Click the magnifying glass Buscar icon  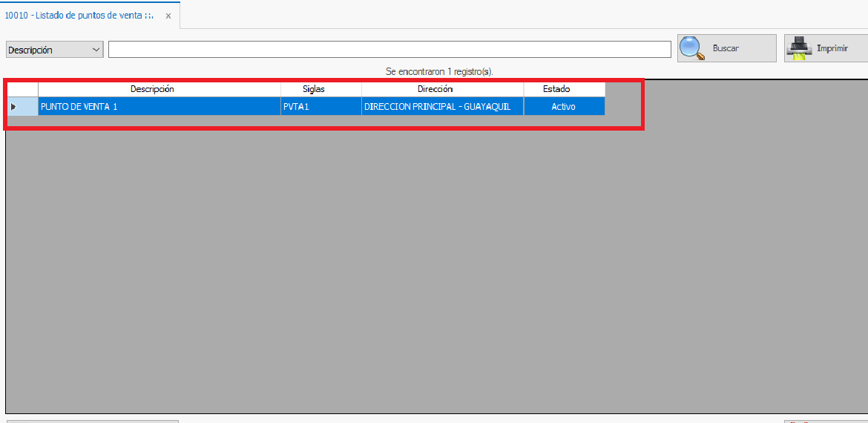tap(692, 48)
